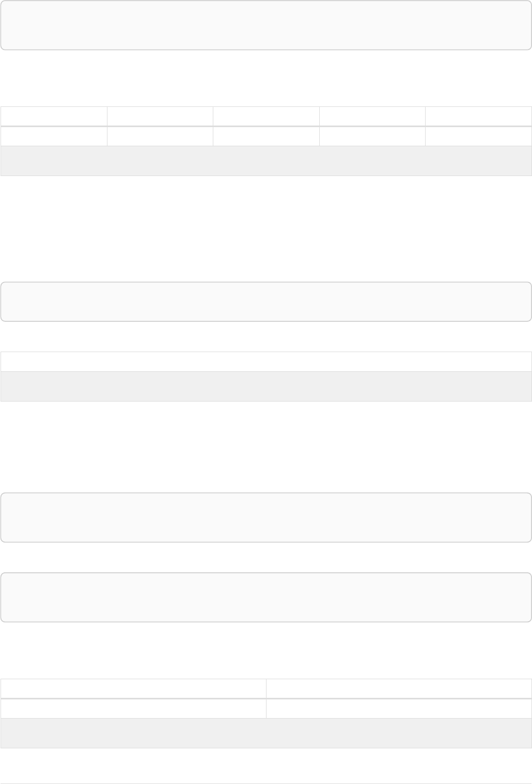Image resolution: width=532 pixels, height=784 pixels.
Task: Click second body cell of five-column table
Action: 160,136
